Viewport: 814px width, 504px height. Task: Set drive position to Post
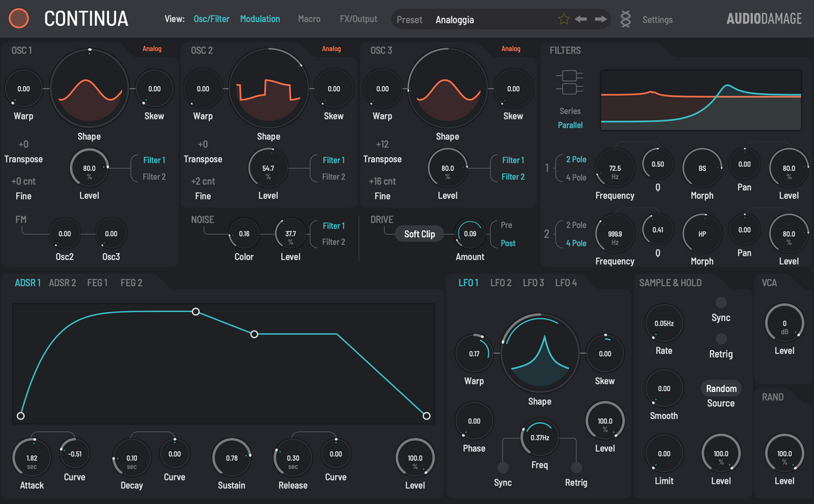508,243
